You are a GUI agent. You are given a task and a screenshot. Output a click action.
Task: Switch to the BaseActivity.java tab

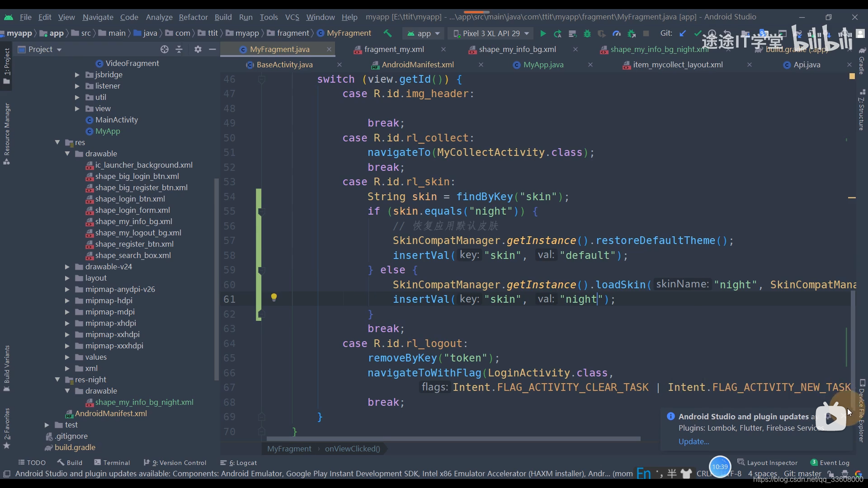284,65
